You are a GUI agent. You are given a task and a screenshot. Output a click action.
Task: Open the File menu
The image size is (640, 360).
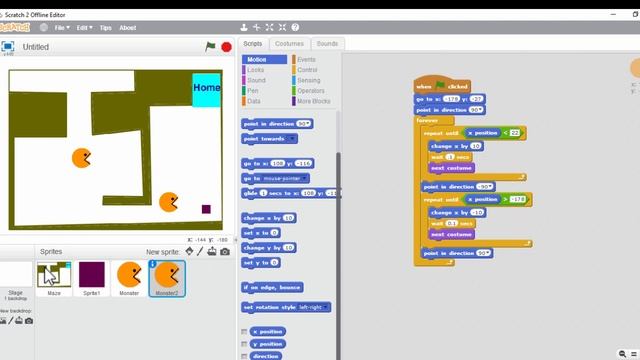(x=62, y=28)
